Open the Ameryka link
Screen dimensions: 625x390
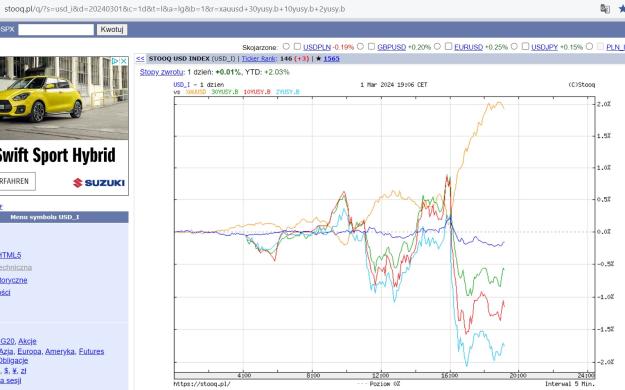(x=60, y=351)
